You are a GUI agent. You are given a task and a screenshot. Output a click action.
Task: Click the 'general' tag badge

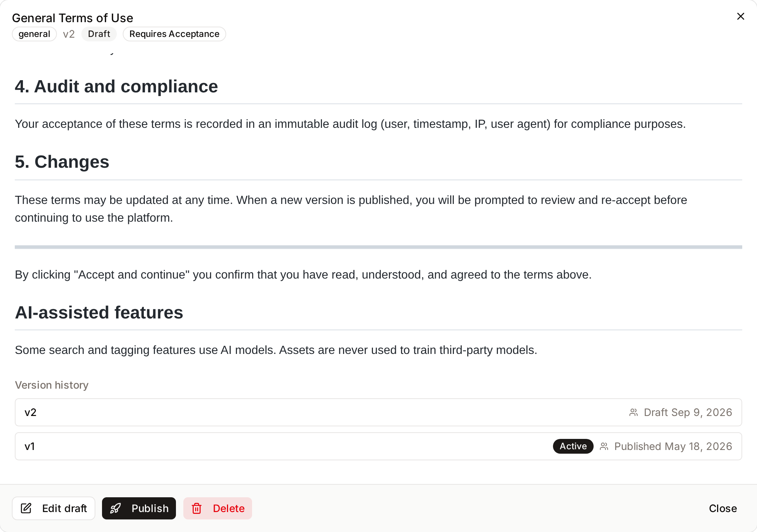coord(34,34)
